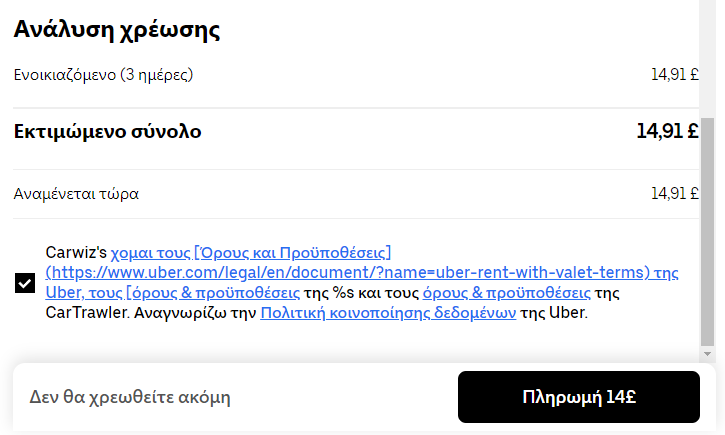Click the scrollbar track above the thumb

pos(707,58)
